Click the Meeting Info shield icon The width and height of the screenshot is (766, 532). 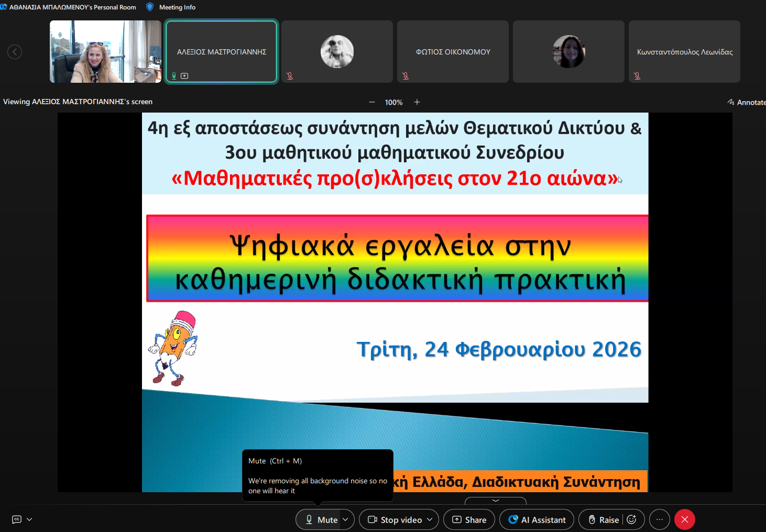[150, 7]
